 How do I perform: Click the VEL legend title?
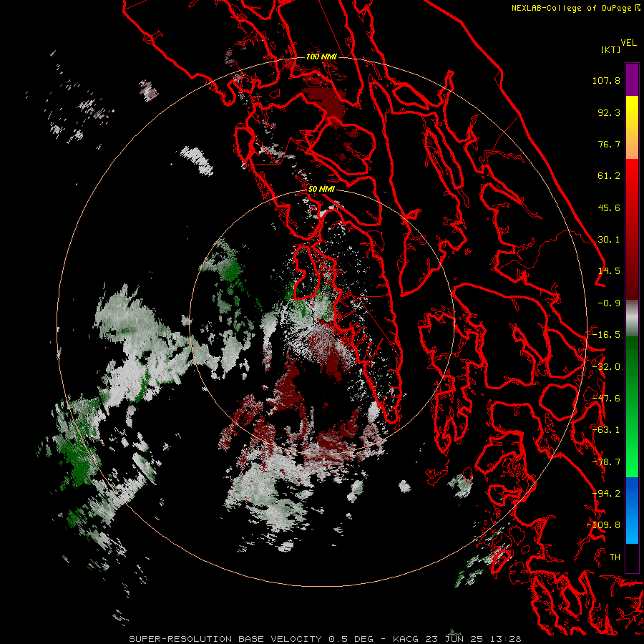point(628,42)
